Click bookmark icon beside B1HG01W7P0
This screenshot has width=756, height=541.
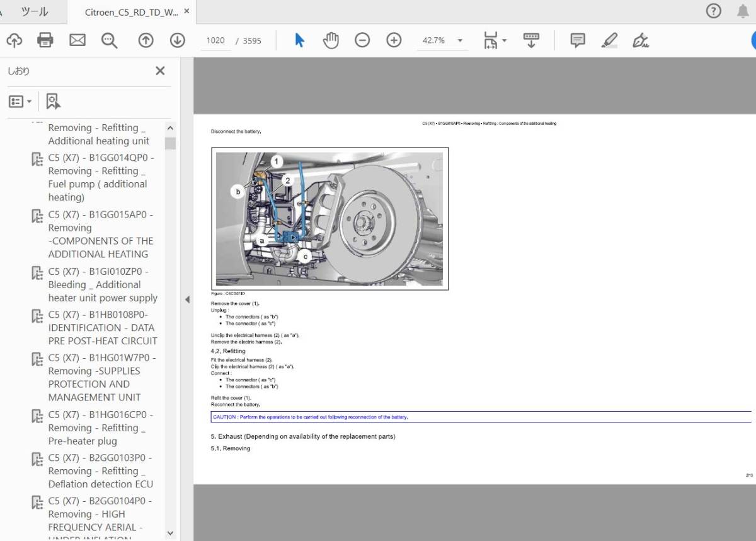pos(37,359)
